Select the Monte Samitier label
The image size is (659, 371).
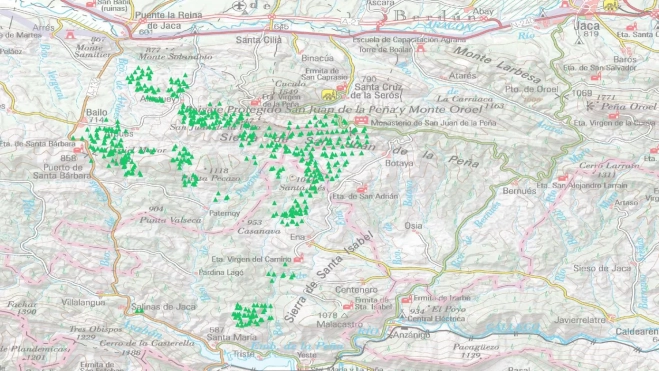pos(93,50)
